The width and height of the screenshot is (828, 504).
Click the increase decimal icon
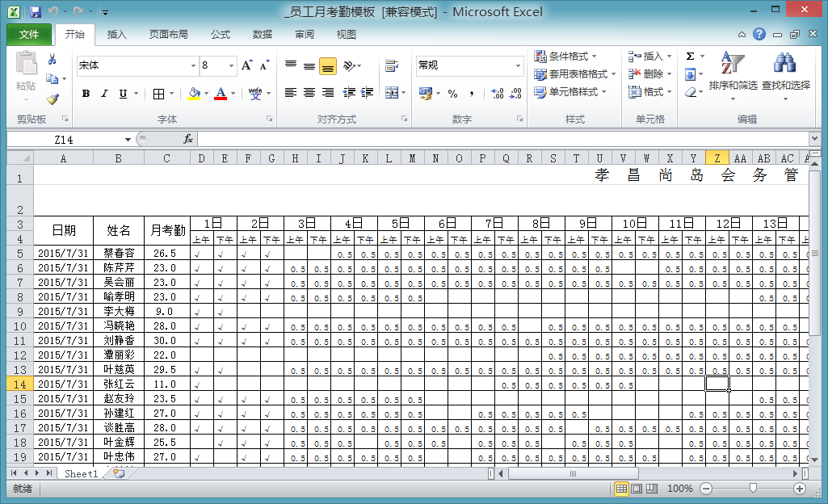[498, 94]
